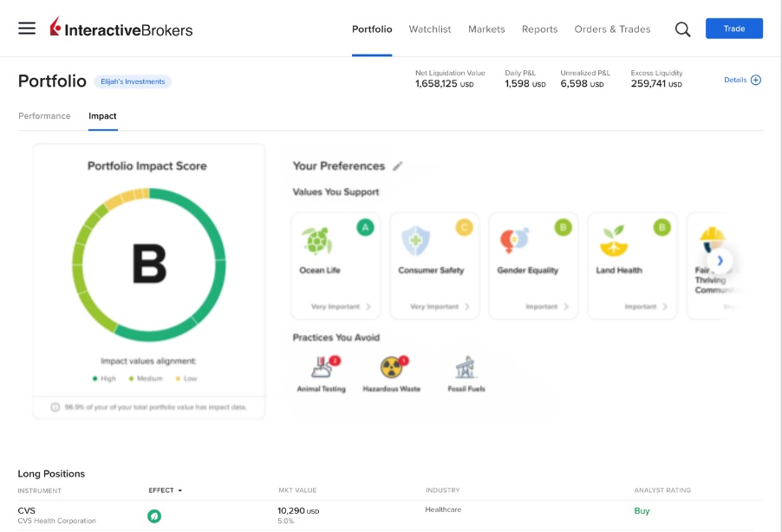Open the Reports menu item
This screenshot has width=782, height=532.
539,29
